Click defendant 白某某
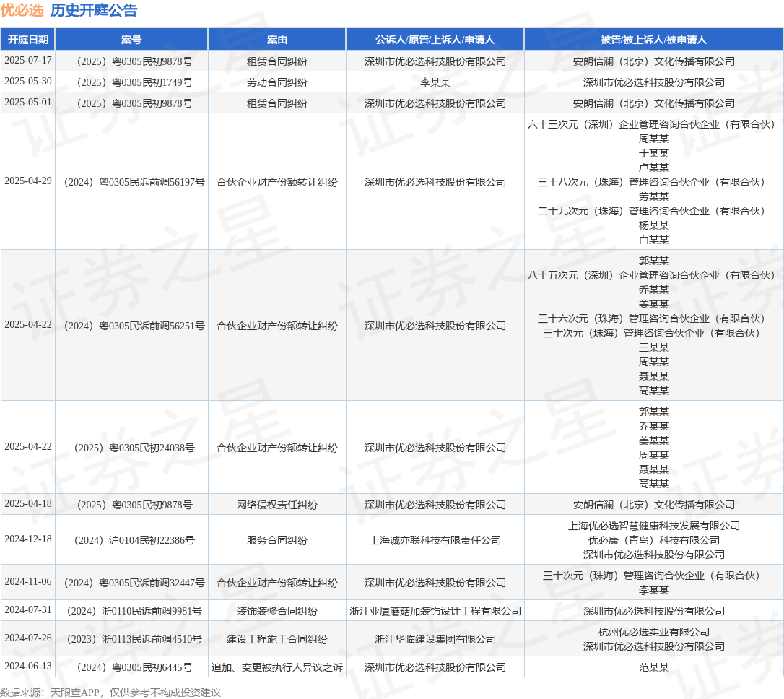The width and height of the screenshot is (784, 699). coord(653,240)
